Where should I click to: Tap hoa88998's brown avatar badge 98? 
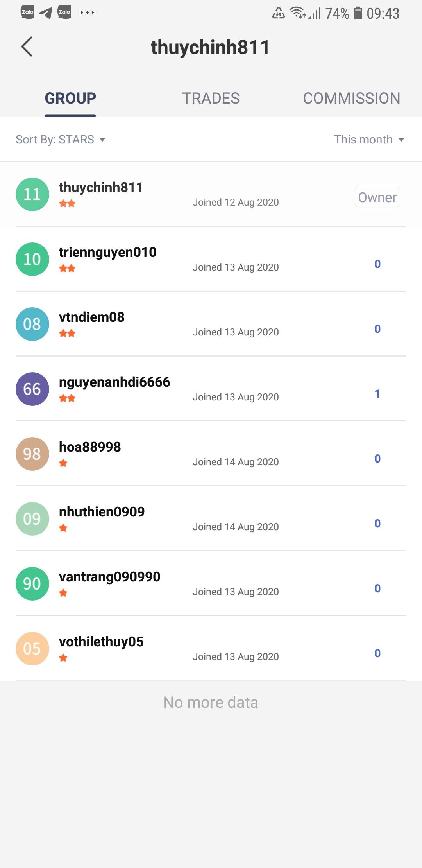[32, 454]
